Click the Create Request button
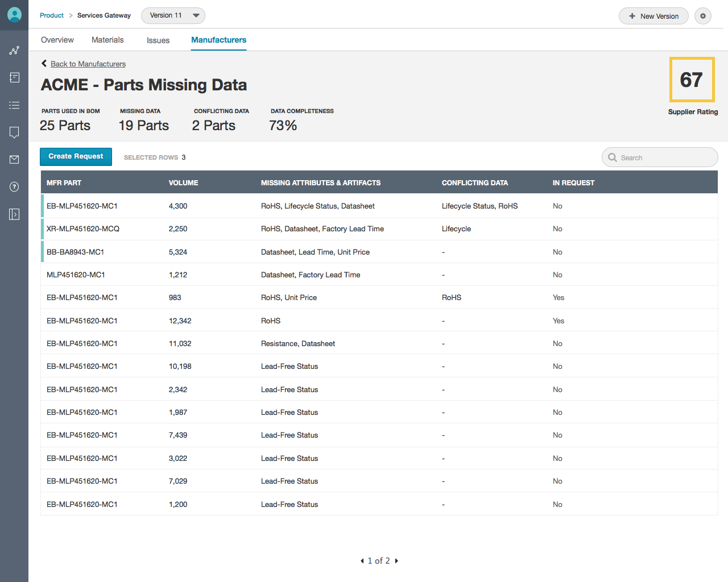Viewport: 728px width, 582px height. [x=76, y=157]
